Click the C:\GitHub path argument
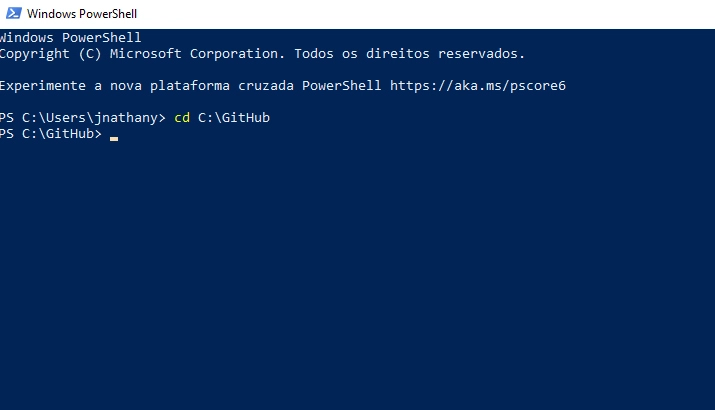715x410 pixels. pyautogui.click(x=234, y=118)
